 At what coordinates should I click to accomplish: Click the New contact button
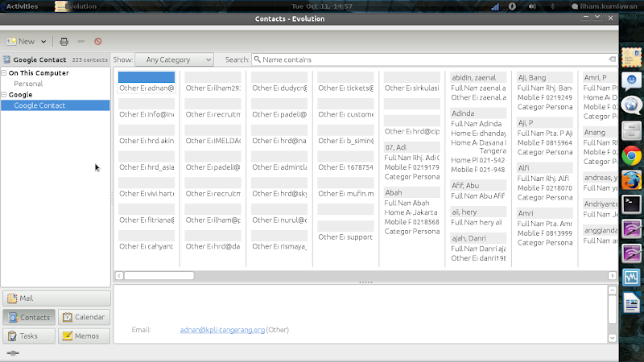click(x=21, y=42)
